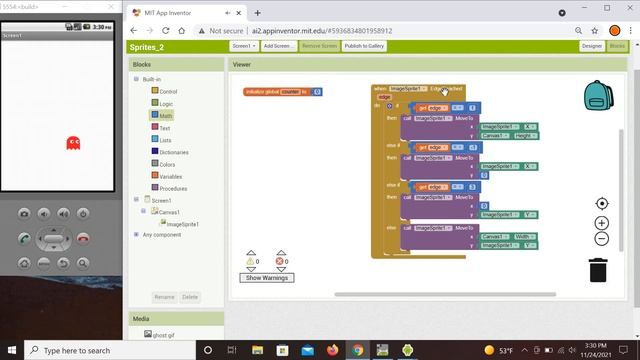Open the Screen1 dropdown in the toolbar

point(244,46)
